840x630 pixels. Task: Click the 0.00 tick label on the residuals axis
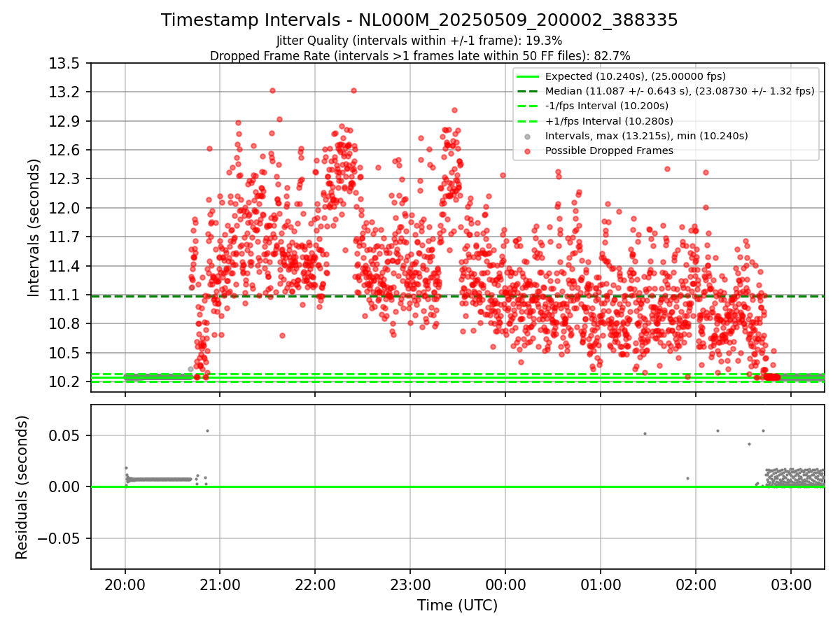click(x=65, y=486)
